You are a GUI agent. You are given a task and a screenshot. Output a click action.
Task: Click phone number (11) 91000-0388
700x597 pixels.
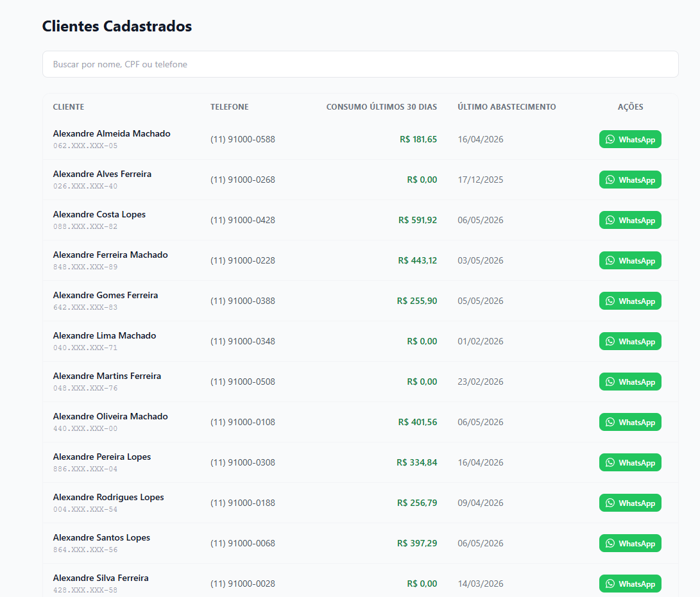click(243, 301)
